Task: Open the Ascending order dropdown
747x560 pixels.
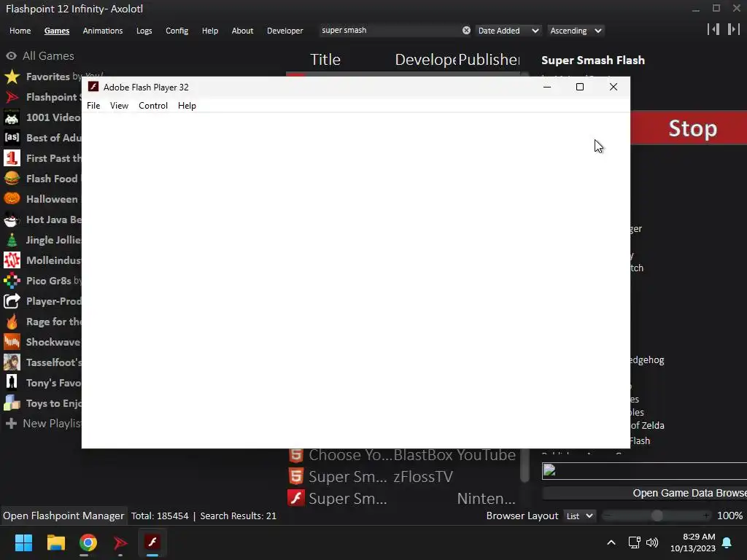Action: coord(576,31)
